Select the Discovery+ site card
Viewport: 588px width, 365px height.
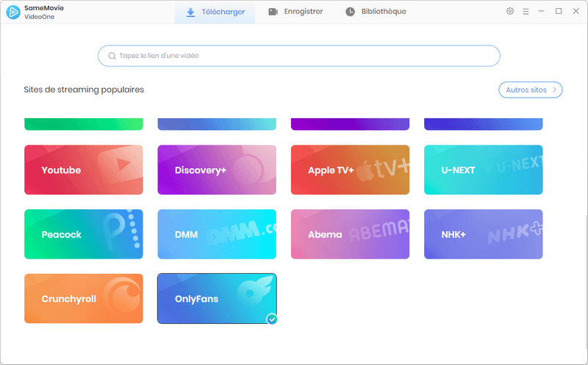[217, 170]
